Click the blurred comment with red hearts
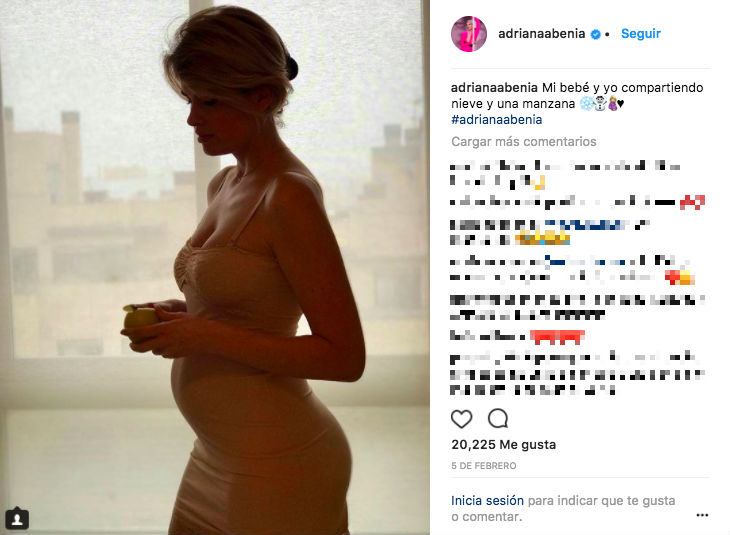Image resolution: width=730 pixels, height=535 pixels. point(517,336)
